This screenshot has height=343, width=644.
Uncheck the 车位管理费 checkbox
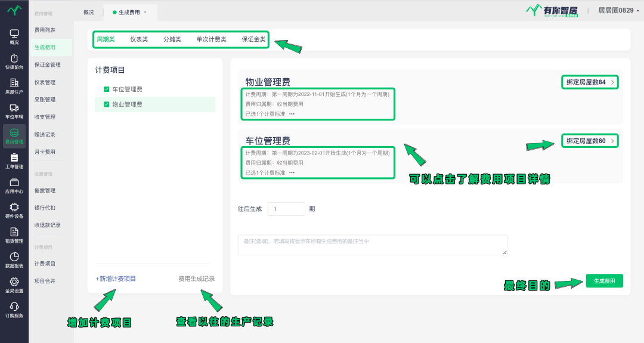(107, 89)
